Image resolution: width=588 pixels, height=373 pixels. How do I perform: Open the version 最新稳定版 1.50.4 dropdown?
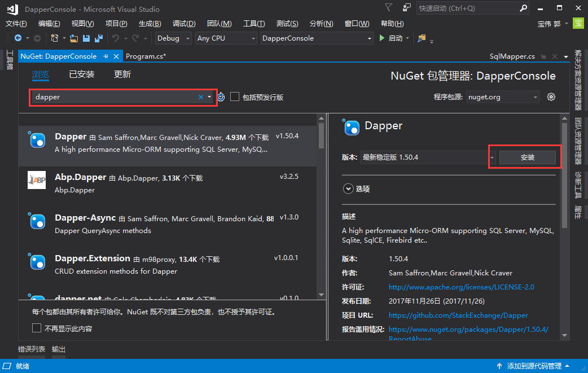point(428,157)
